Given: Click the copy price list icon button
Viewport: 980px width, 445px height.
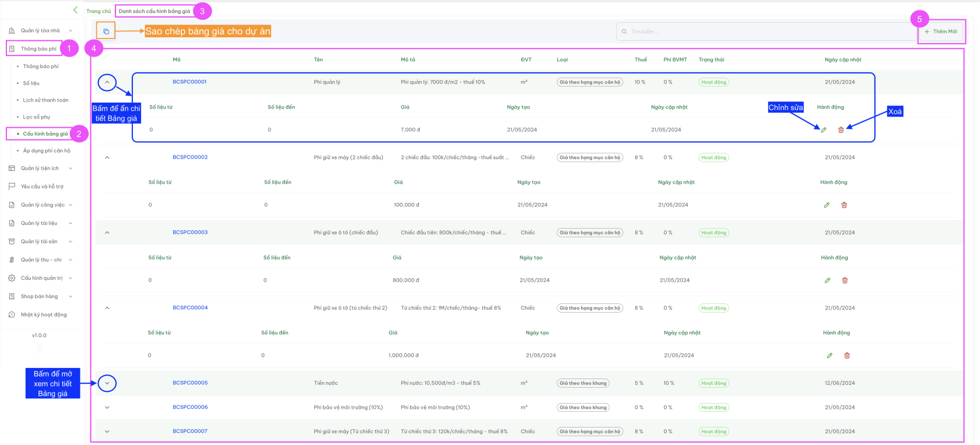Looking at the screenshot, I should click(x=106, y=31).
